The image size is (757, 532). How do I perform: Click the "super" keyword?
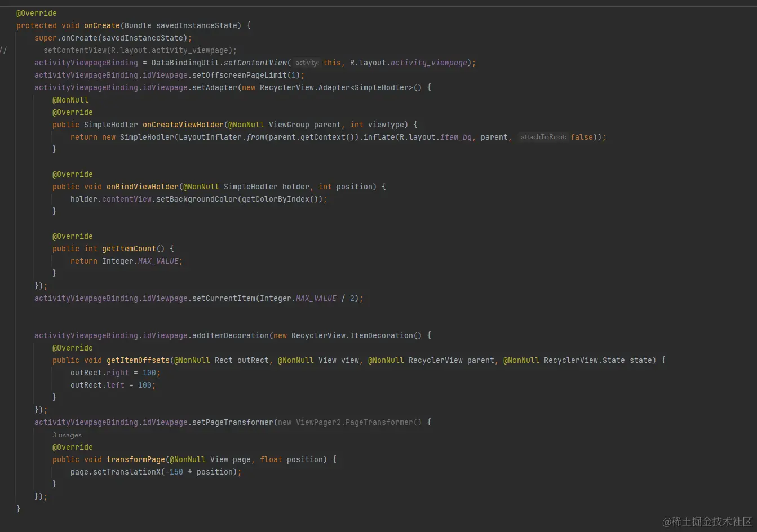46,38
